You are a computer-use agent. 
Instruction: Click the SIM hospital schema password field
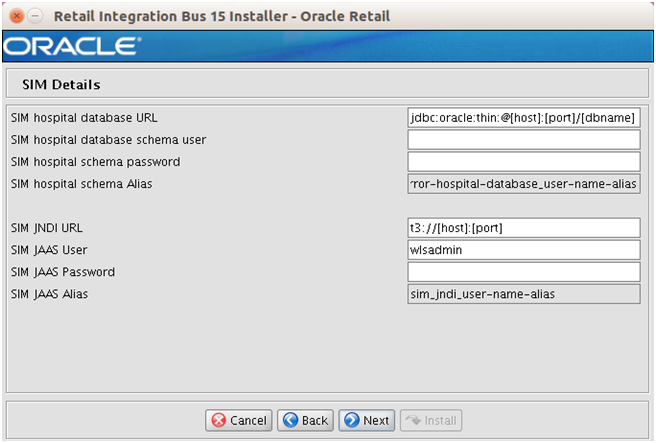524,162
